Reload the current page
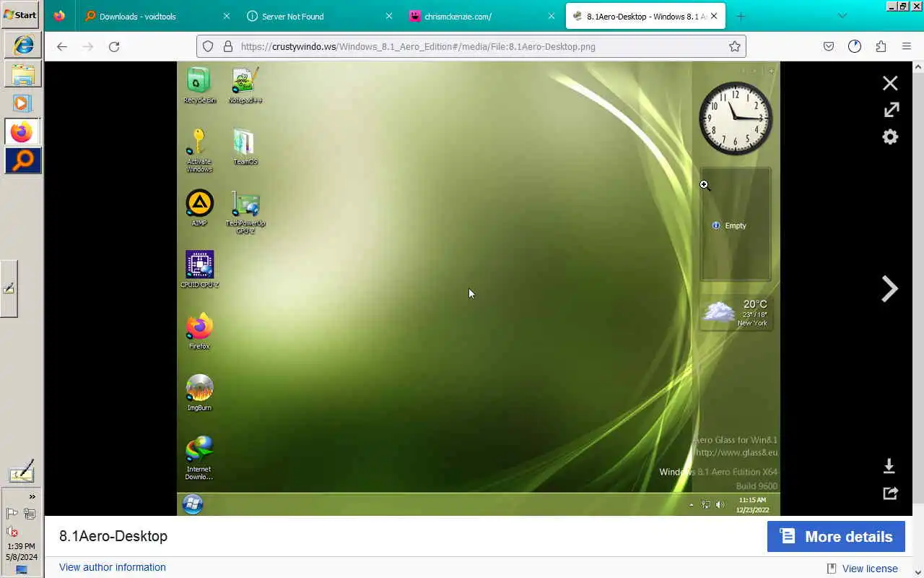 114,46
